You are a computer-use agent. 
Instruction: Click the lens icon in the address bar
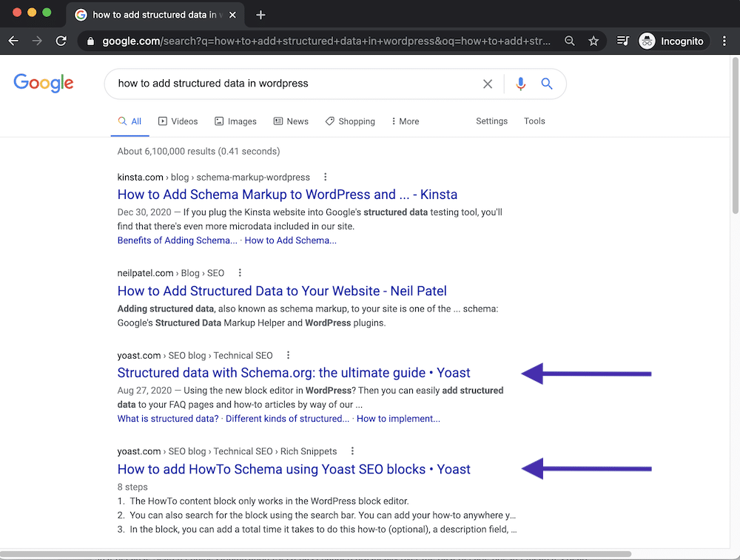(569, 41)
